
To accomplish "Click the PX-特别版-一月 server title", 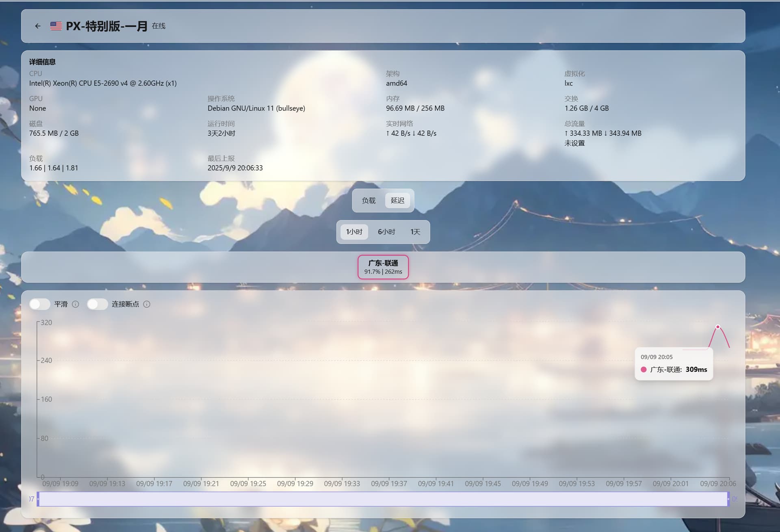I will tap(106, 26).
